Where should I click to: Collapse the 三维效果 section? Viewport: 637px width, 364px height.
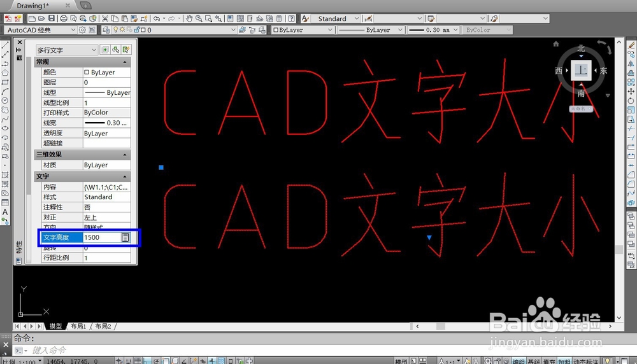pos(125,155)
